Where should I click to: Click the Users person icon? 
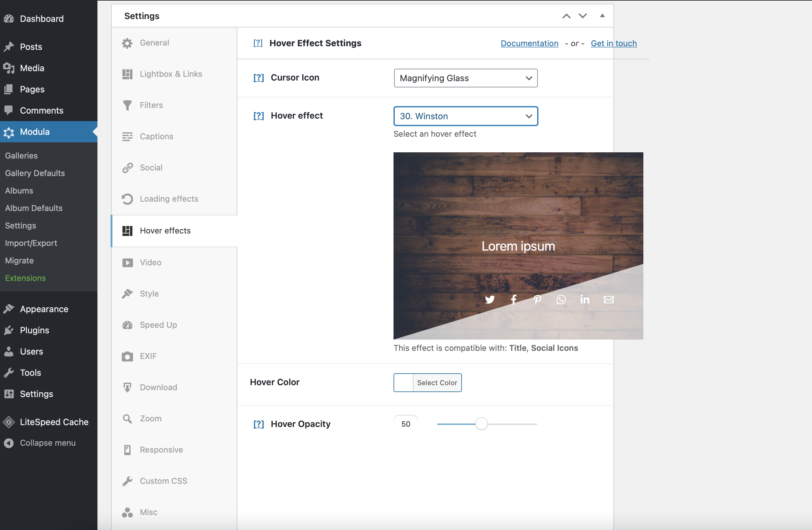pos(9,352)
